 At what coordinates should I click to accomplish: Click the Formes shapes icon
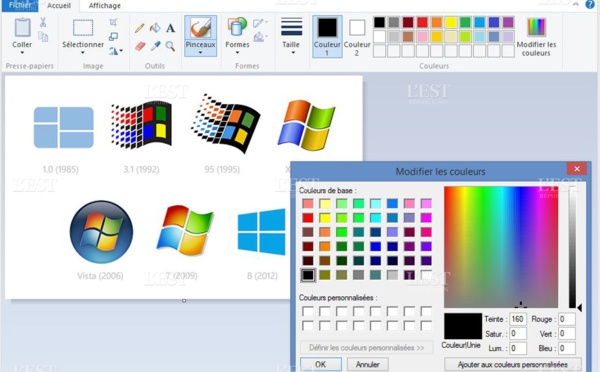(237, 27)
